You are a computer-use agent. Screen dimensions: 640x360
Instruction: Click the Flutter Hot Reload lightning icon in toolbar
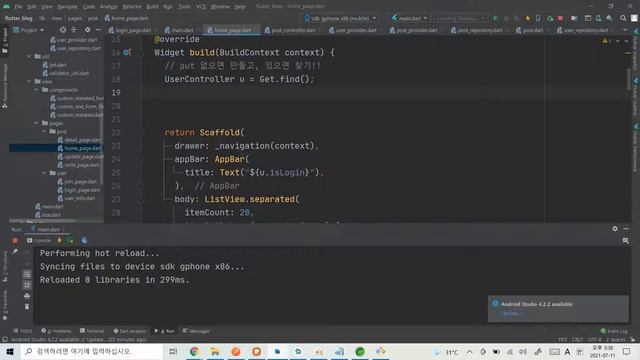(527, 18)
